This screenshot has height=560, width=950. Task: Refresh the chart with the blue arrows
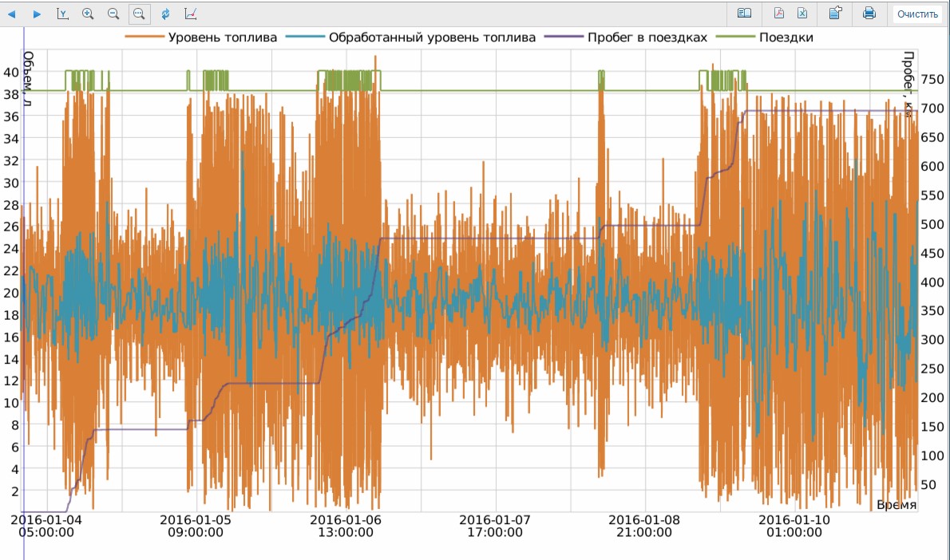click(x=165, y=14)
